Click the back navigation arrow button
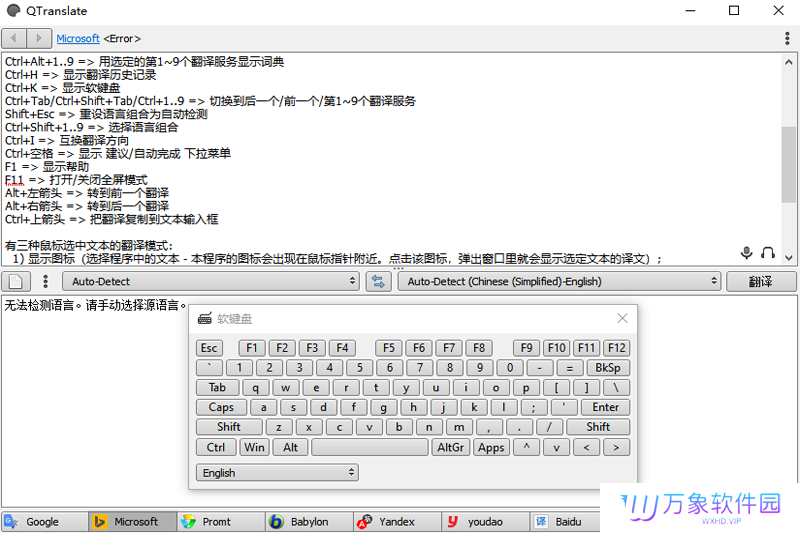The width and height of the screenshot is (800, 533). [x=14, y=38]
